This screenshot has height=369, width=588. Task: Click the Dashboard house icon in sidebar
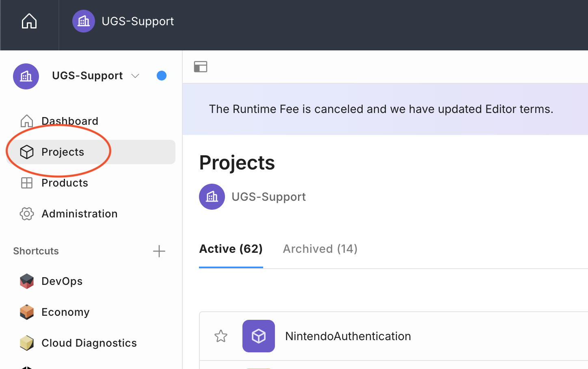27,121
